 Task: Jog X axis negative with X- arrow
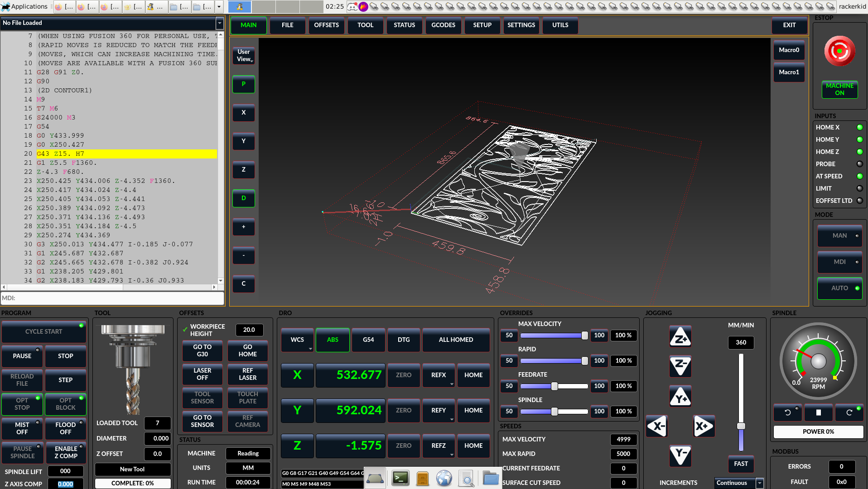click(x=657, y=426)
